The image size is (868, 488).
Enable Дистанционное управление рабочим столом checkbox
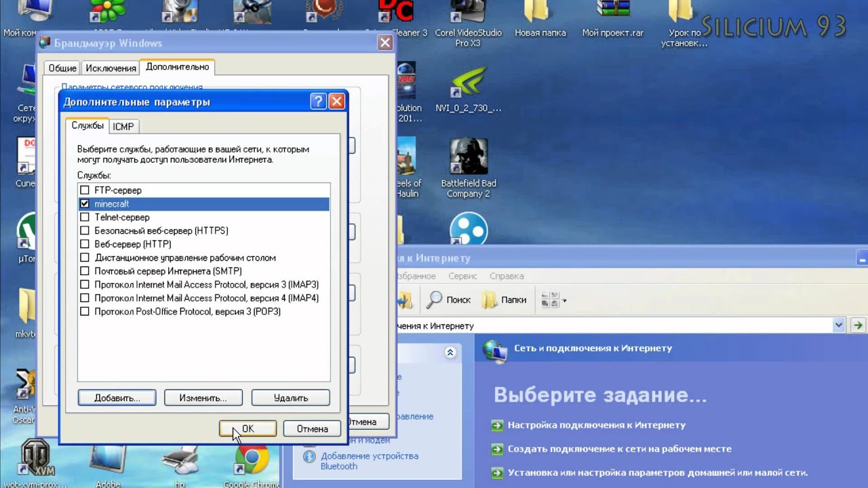pyautogui.click(x=85, y=258)
